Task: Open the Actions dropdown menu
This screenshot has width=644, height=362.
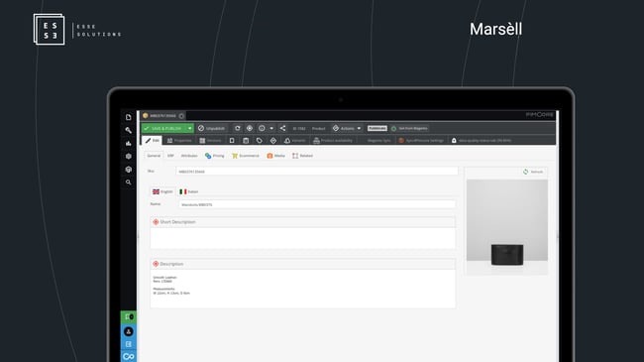Action: tap(347, 128)
